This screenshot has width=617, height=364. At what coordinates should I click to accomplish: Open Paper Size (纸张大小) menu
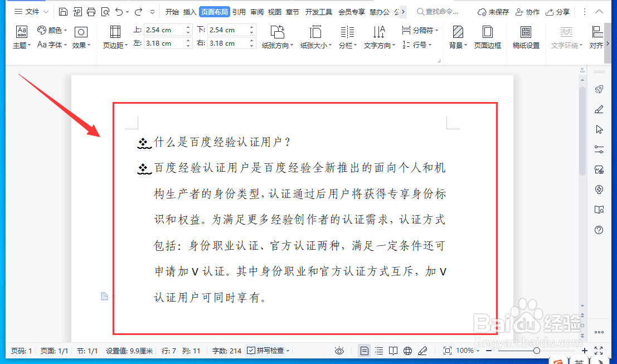pos(315,37)
